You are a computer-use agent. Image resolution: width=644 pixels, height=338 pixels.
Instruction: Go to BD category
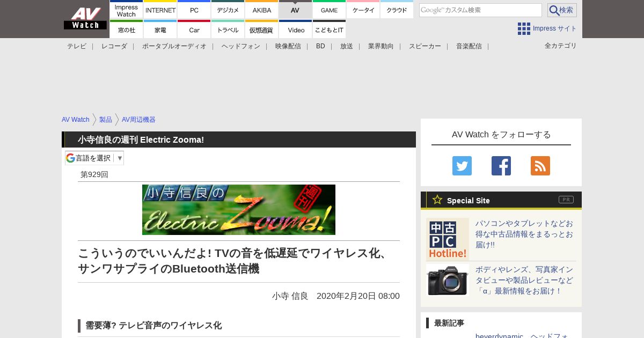click(320, 46)
